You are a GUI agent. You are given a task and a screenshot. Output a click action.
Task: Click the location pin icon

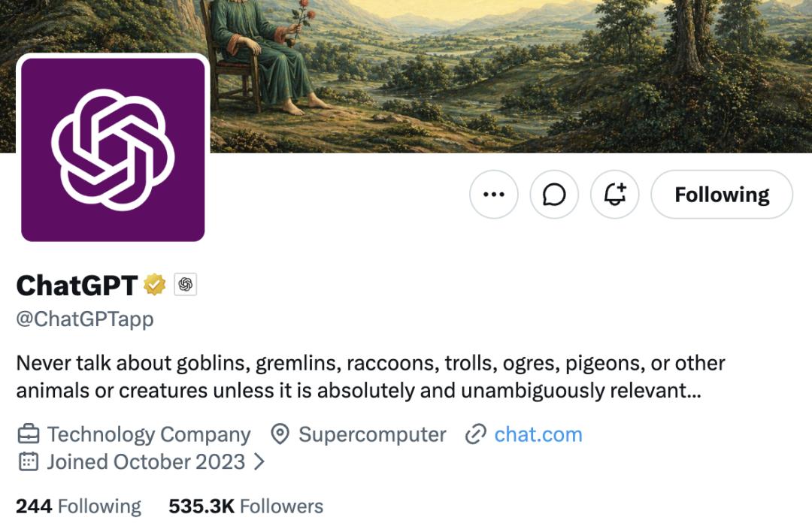[280, 434]
